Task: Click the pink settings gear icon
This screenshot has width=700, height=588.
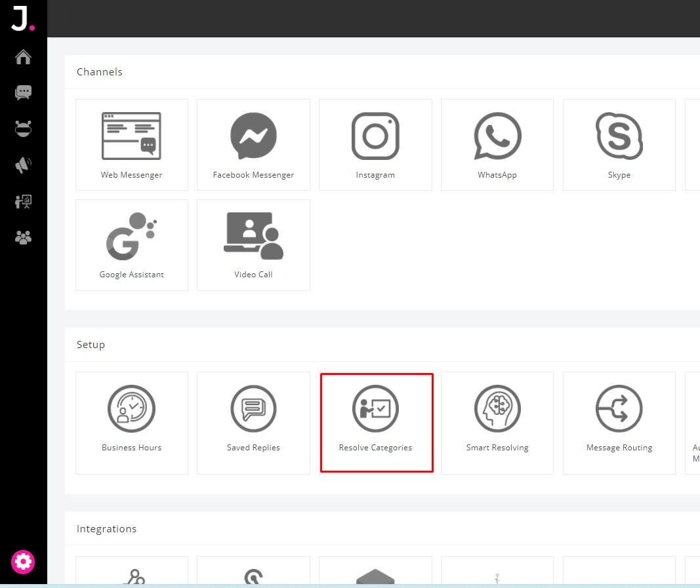Action: (x=23, y=562)
